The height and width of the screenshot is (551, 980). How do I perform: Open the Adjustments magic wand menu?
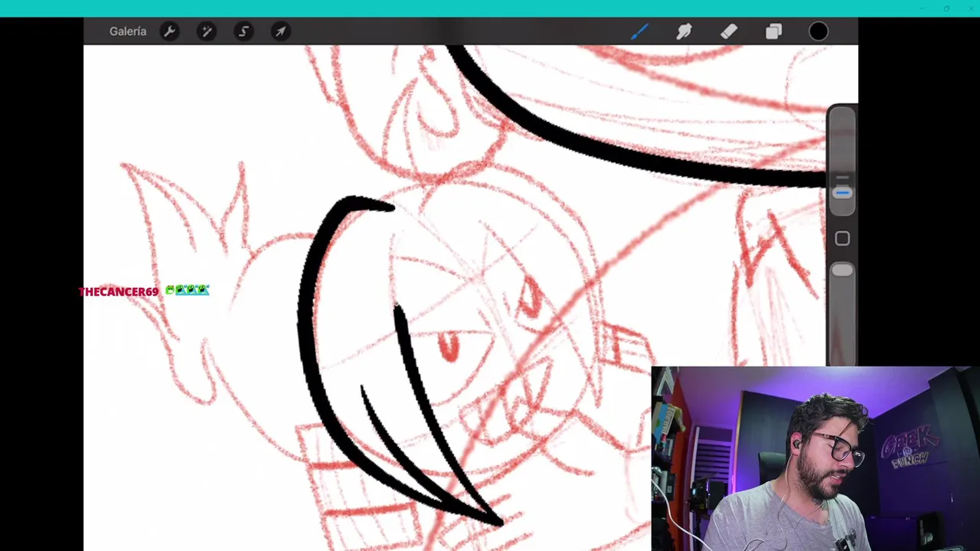click(206, 31)
